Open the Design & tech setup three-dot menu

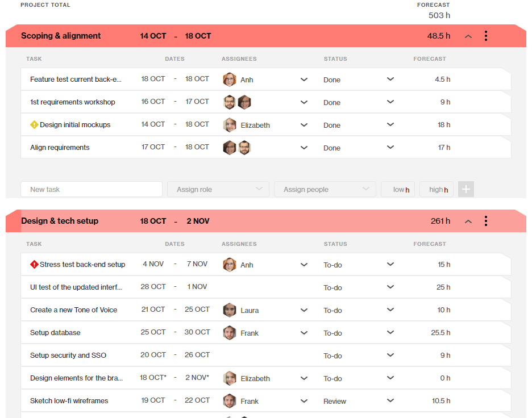click(485, 221)
